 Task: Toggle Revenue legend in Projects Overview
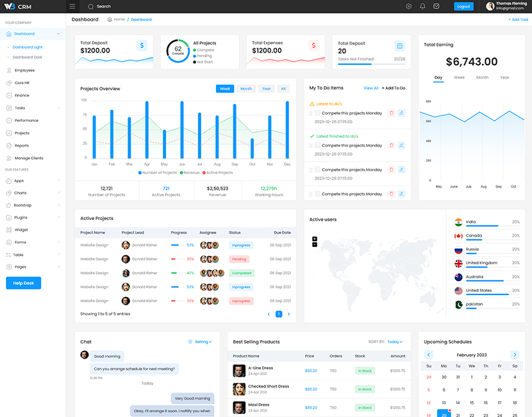coord(190,173)
